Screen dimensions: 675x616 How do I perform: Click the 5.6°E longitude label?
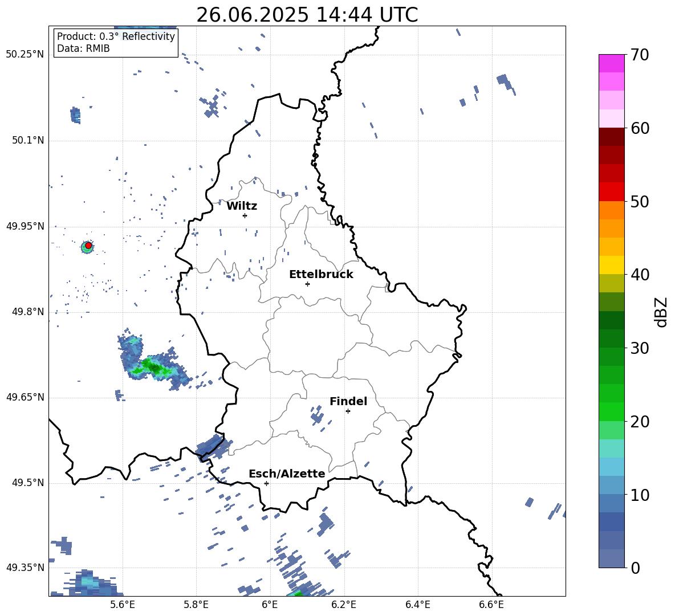tap(123, 605)
